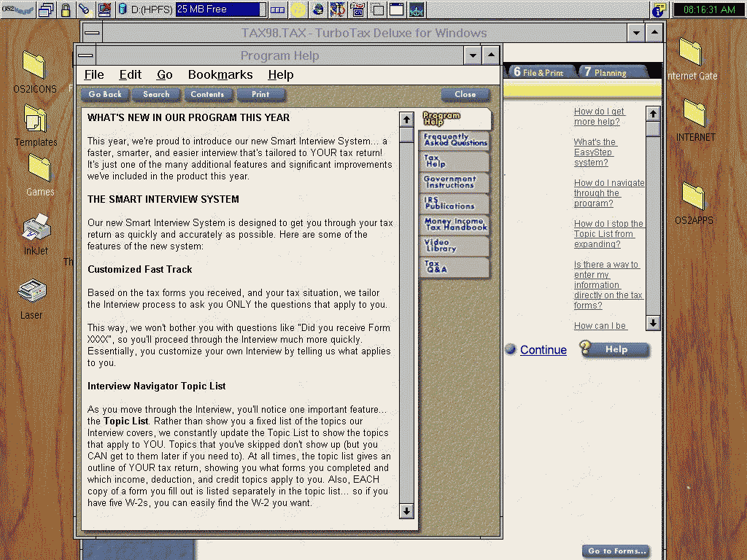The width and height of the screenshot is (747, 560).
Task: Click the Go Back button
Action: point(105,94)
